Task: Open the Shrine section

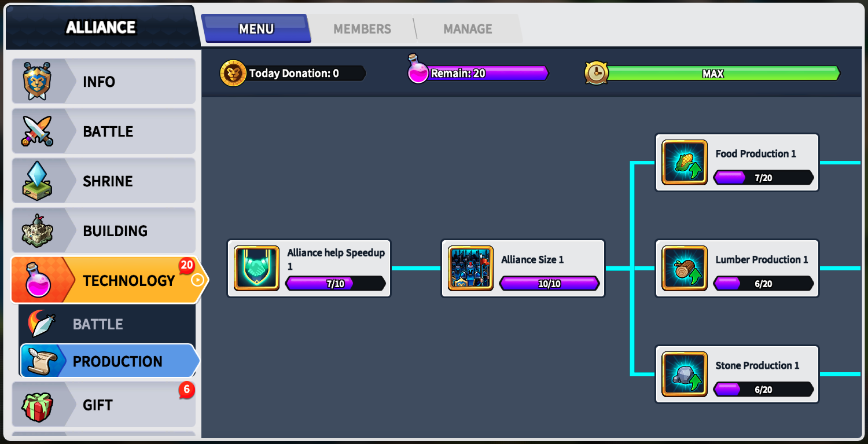Action: (104, 181)
